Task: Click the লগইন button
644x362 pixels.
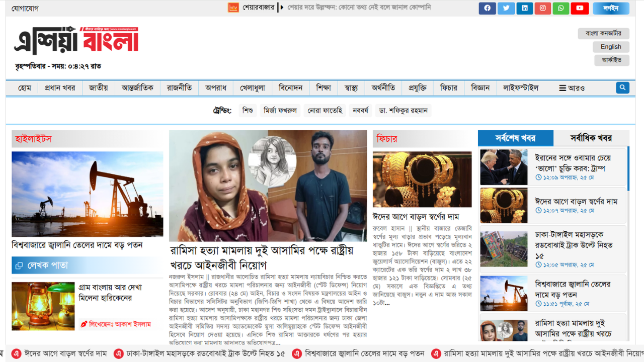Action: tap(611, 8)
